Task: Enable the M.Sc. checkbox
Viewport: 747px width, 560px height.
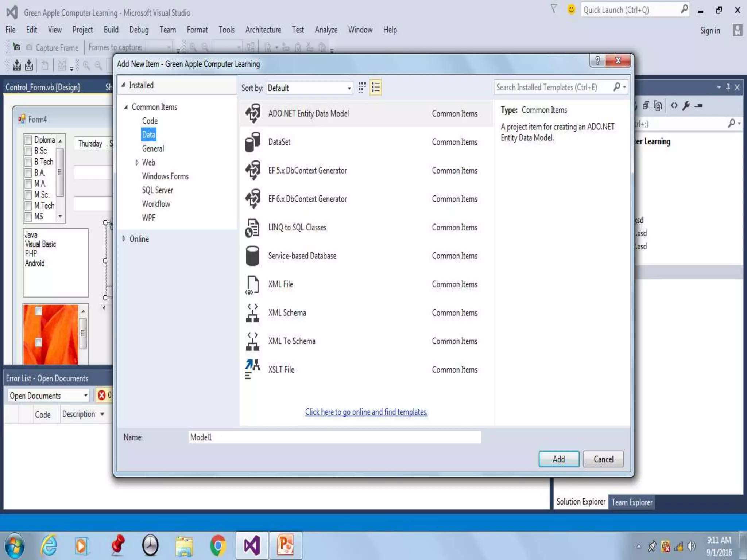Action: pyautogui.click(x=28, y=195)
